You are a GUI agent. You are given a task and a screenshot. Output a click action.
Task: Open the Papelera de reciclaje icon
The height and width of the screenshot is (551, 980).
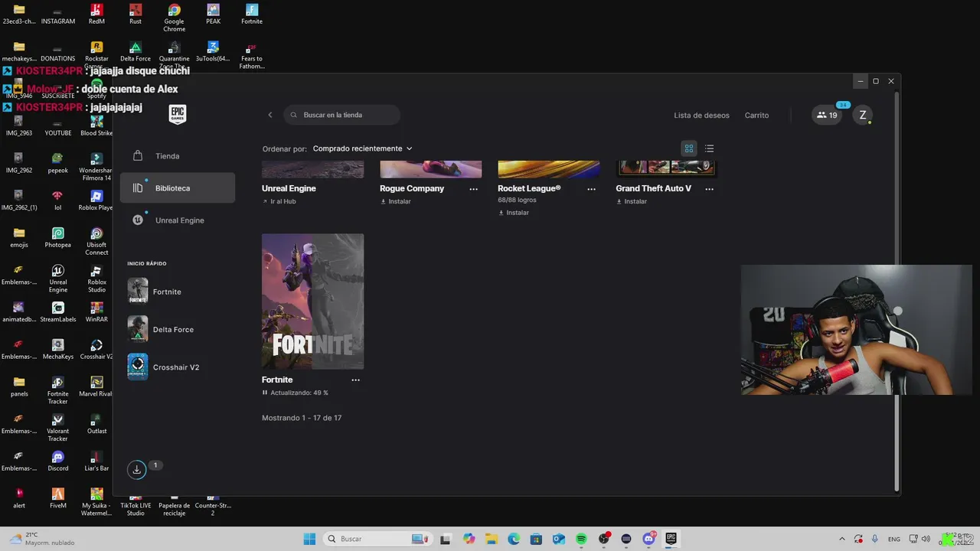pos(175,505)
